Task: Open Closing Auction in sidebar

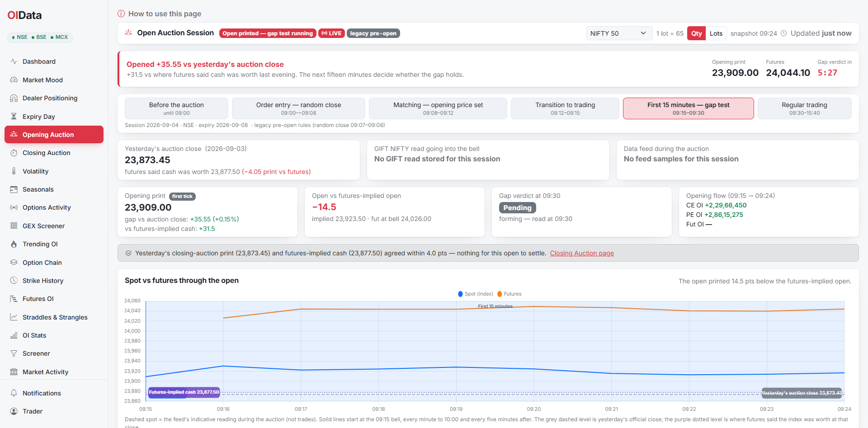Action: point(54,153)
